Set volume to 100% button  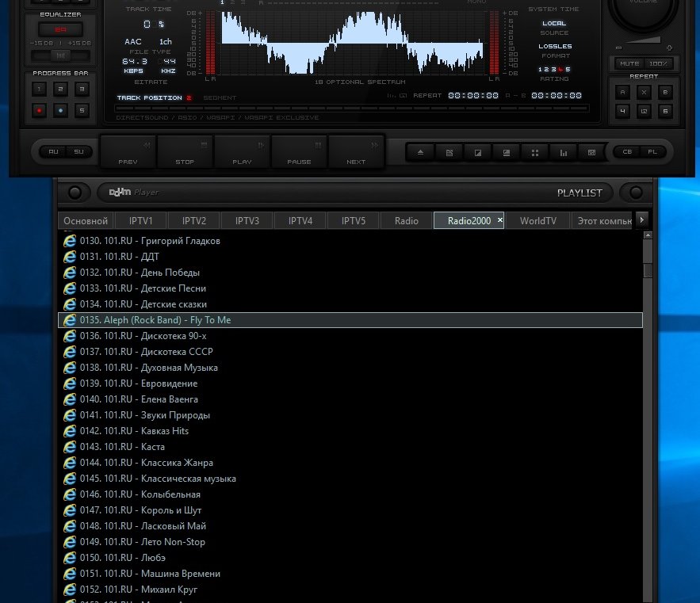coord(659,64)
